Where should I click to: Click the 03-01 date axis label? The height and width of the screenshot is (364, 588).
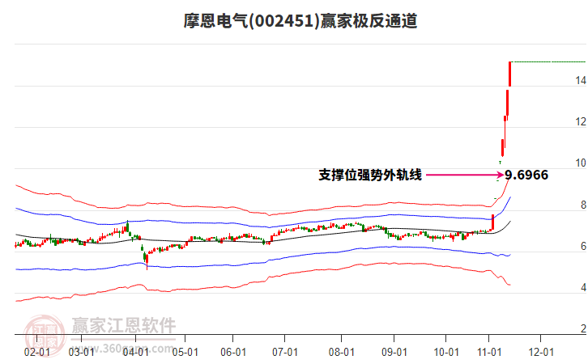coord(81,352)
